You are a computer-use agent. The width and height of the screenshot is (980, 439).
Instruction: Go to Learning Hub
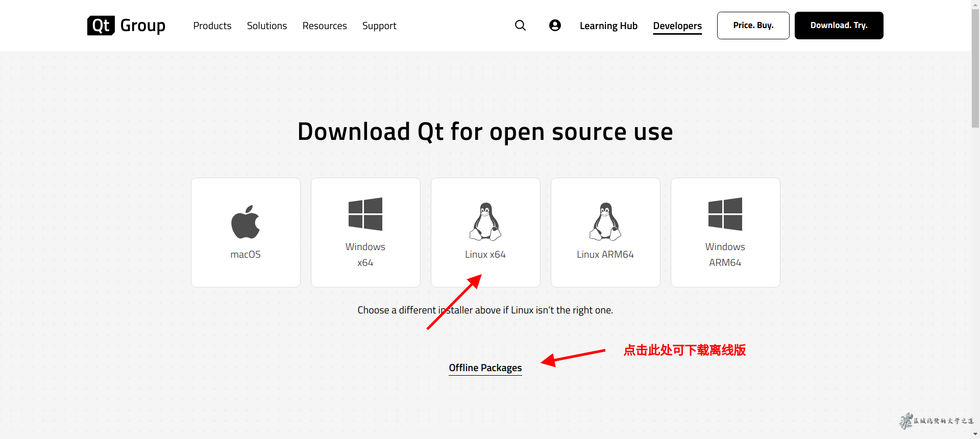[x=608, y=26]
